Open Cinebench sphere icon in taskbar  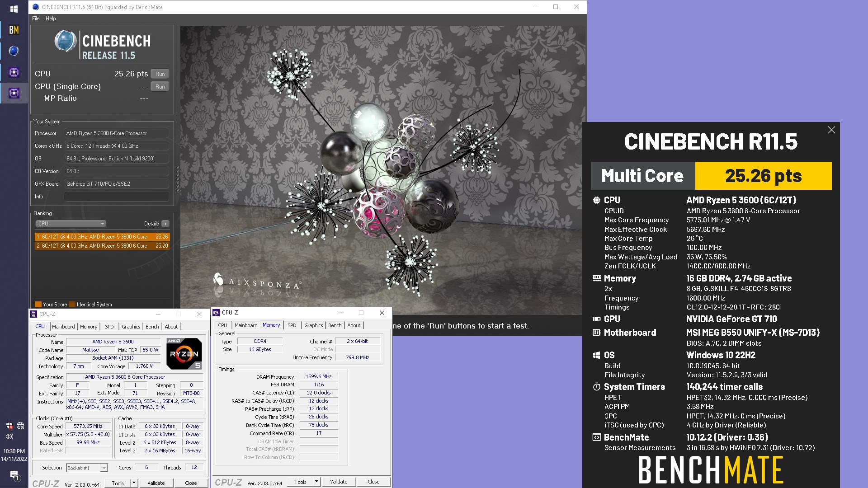(14, 51)
